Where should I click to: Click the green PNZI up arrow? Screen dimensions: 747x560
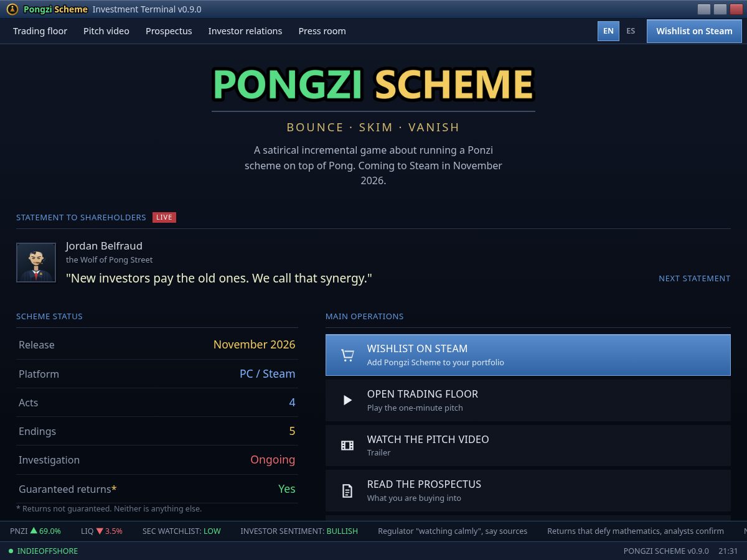34,531
